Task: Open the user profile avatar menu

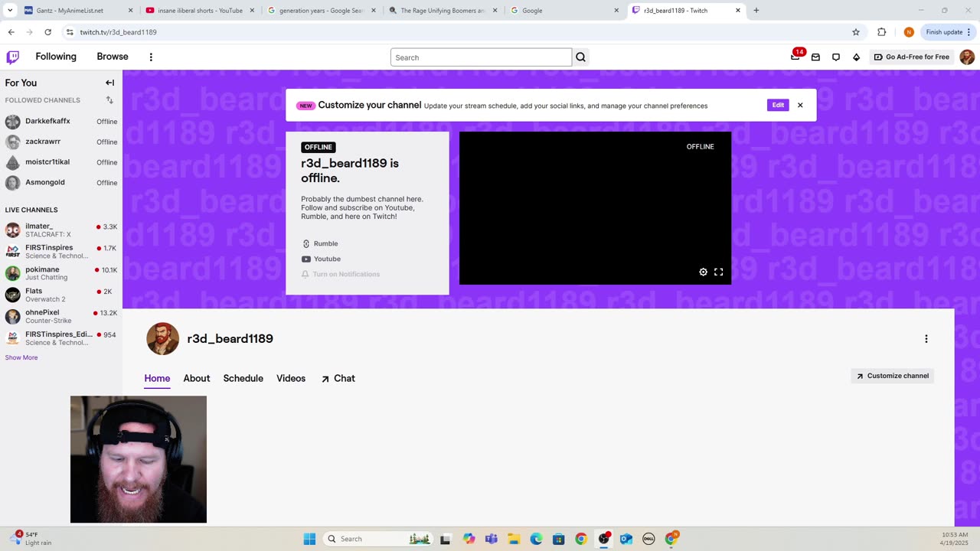Action: (967, 57)
